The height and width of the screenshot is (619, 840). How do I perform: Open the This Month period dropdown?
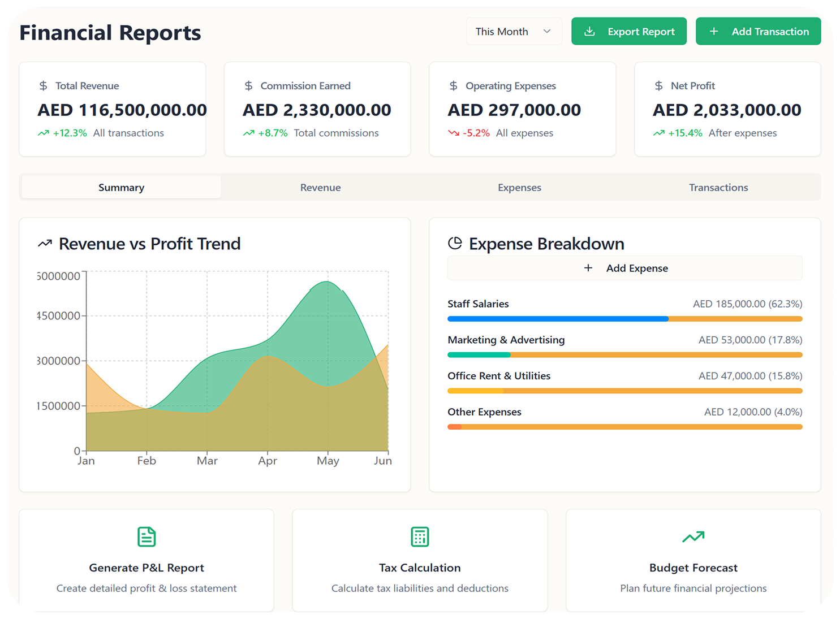coord(514,32)
